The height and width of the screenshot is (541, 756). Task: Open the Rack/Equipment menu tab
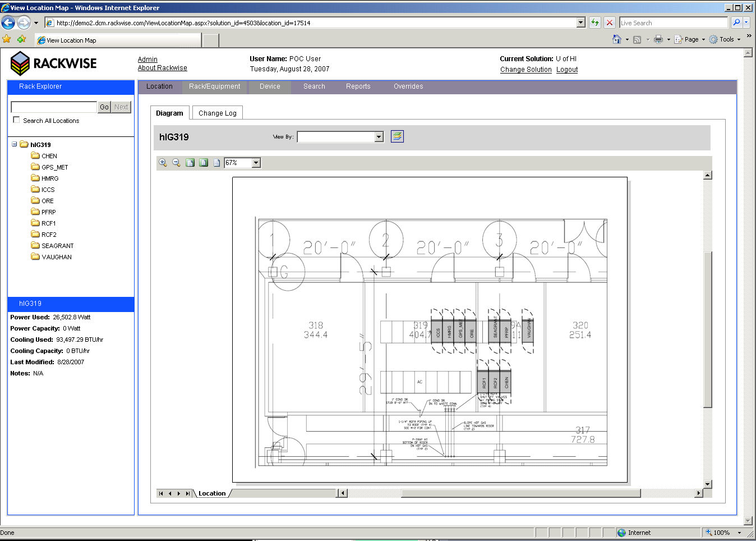coord(214,86)
